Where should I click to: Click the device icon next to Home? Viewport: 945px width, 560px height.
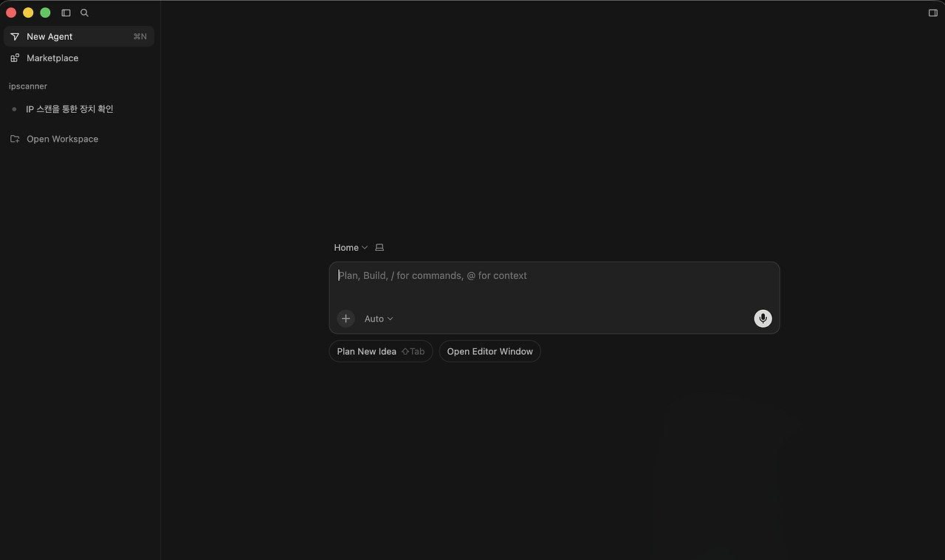coord(379,247)
